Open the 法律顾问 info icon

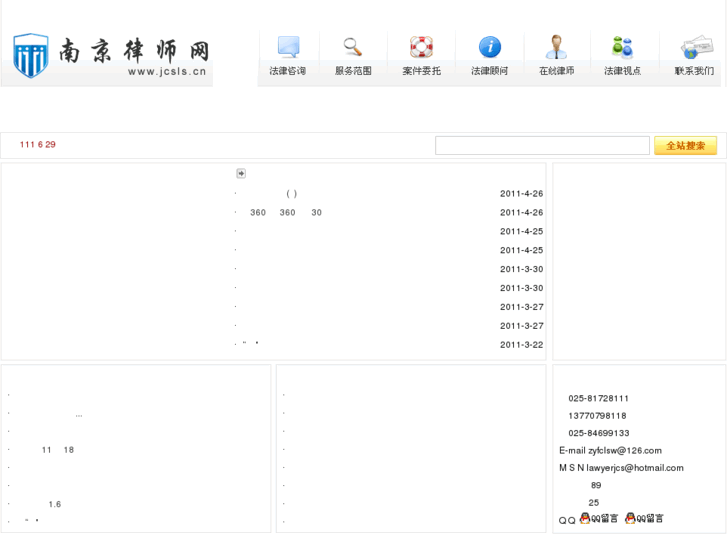tap(490, 47)
